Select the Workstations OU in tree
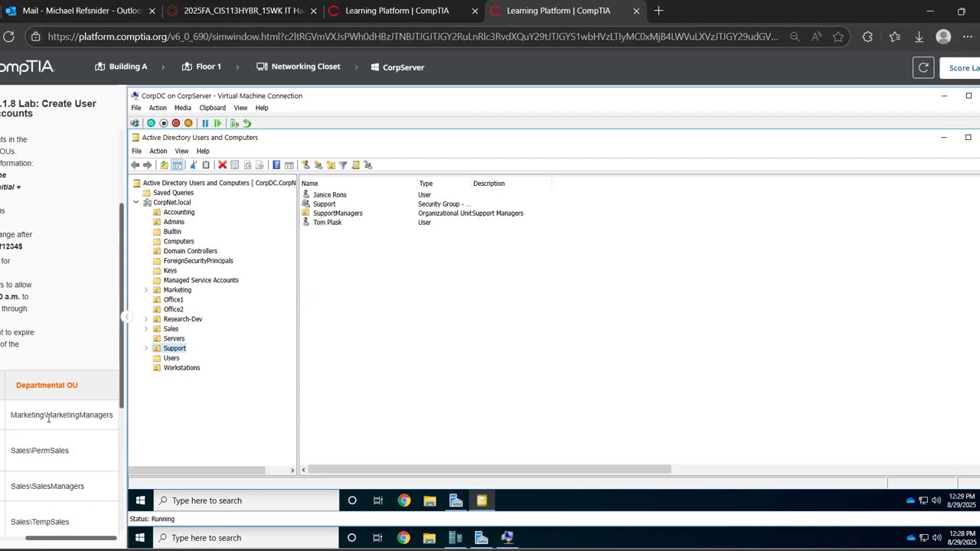 (x=181, y=368)
